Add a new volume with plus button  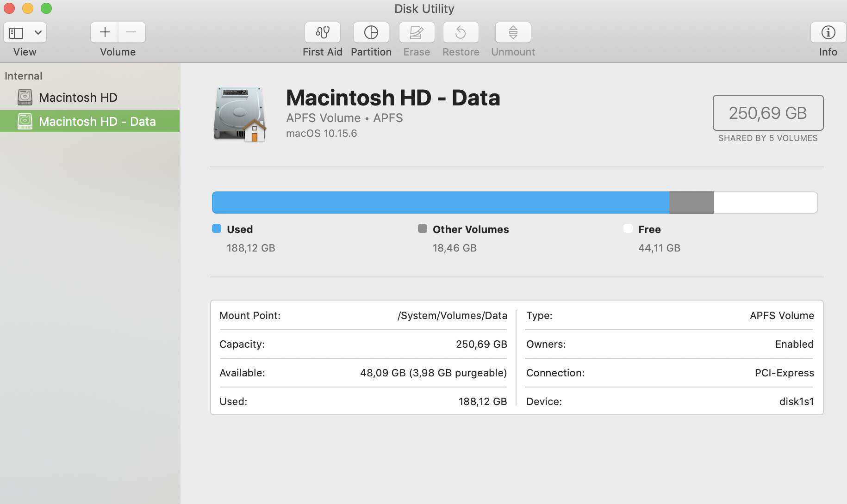pos(105,32)
